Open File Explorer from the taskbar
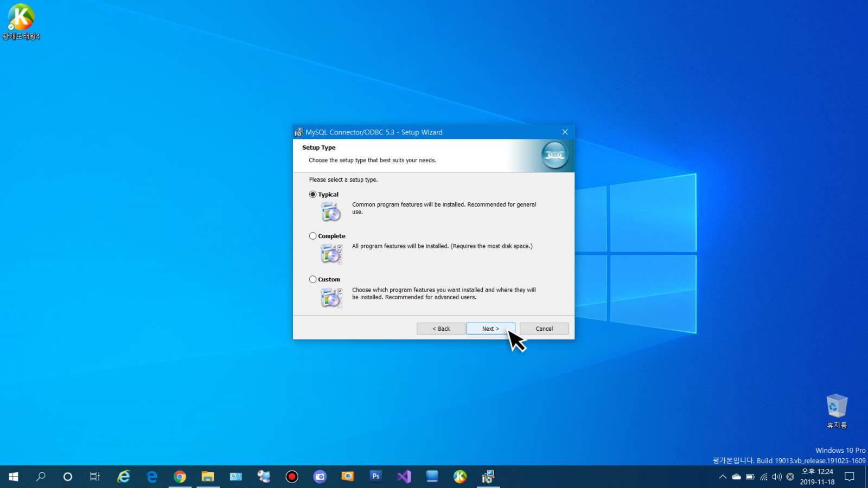The image size is (868, 488). [x=208, y=477]
